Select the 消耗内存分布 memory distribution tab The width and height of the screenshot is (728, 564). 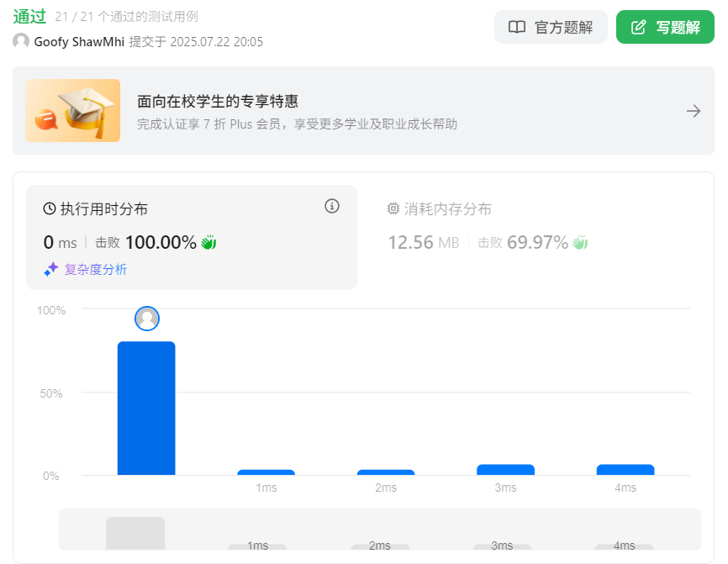point(447,209)
